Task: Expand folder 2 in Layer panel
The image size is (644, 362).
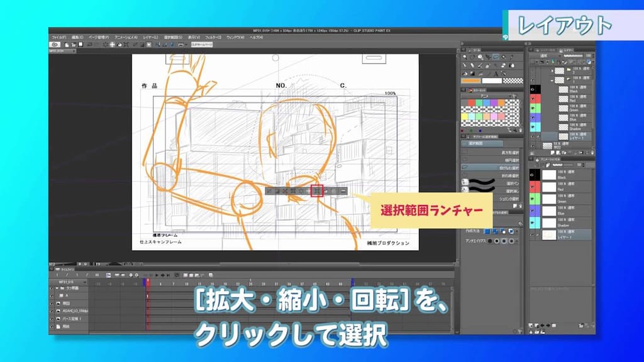Action: pyautogui.click(x=552, y=70)
